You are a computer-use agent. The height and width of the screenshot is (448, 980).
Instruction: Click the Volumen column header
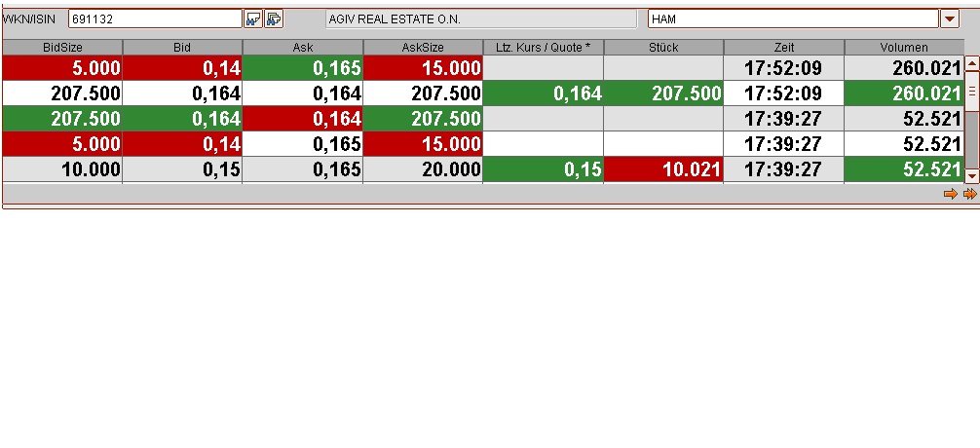point(904,48)
